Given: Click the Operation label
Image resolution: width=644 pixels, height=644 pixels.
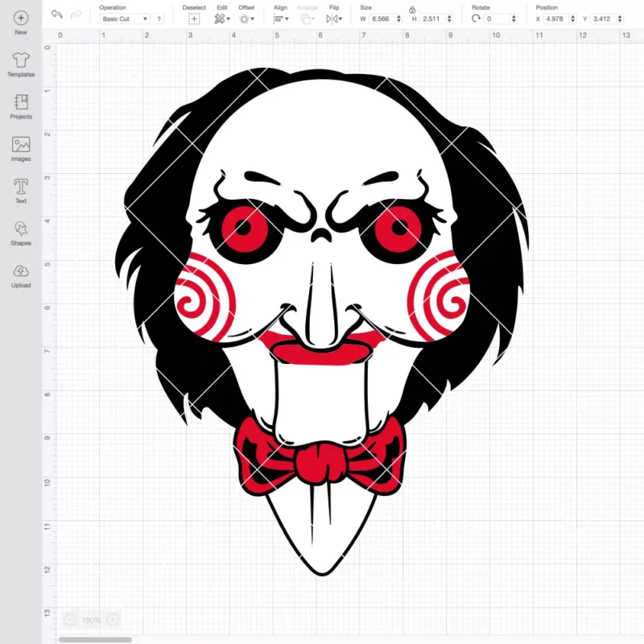Looking at the screenshot, I should pos(113,7).
